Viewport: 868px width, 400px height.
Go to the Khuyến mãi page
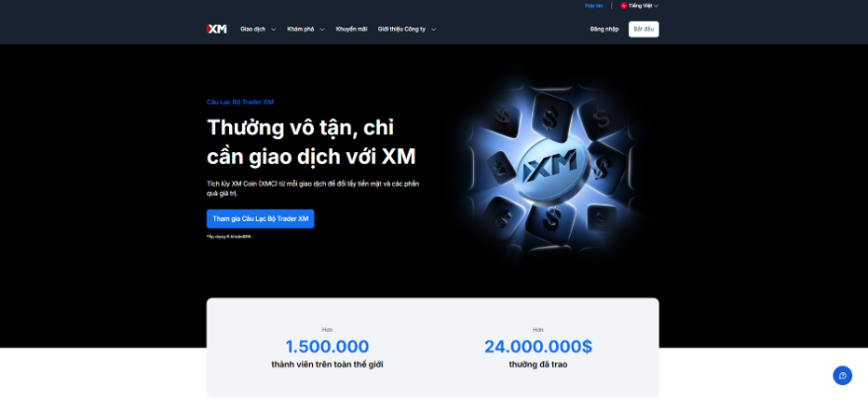(351, 29)
